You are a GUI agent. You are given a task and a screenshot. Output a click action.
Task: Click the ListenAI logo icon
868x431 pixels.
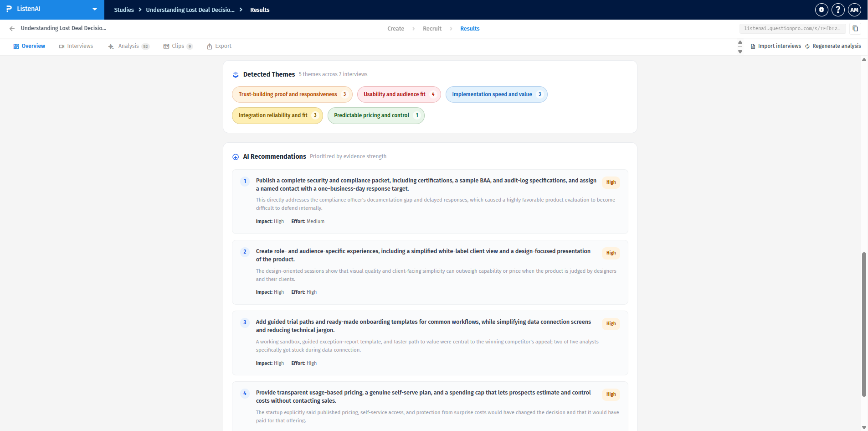[9, 9]
